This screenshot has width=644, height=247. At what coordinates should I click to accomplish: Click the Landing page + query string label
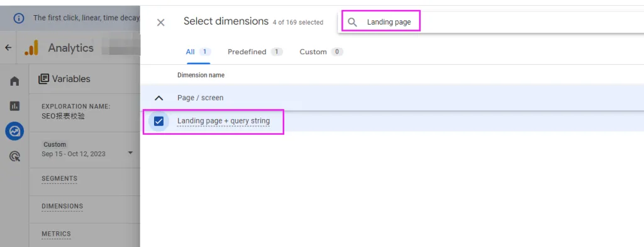tap(223, 121)
